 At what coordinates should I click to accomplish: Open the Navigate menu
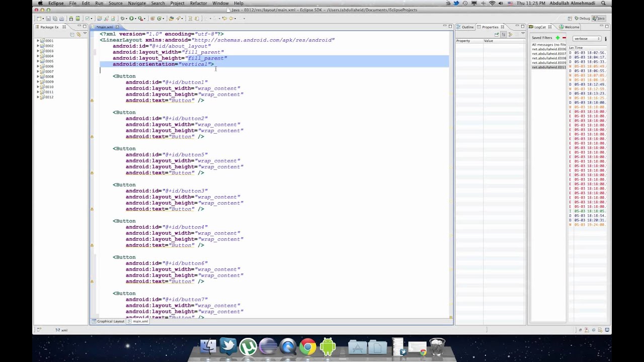(136, 3)
